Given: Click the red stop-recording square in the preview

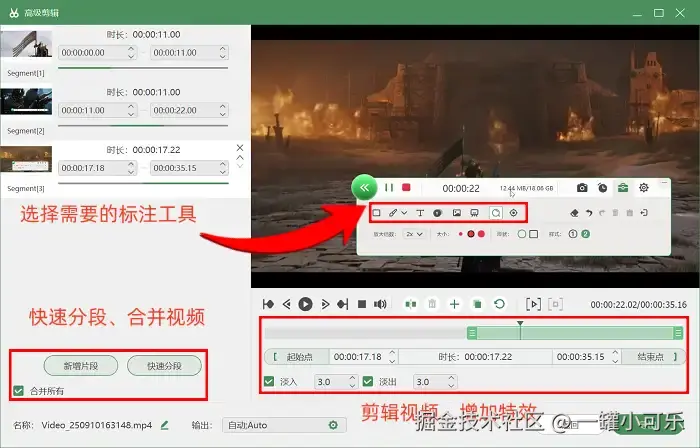Looking at the screenshot, I should pyautogui.click(x=406, y=187).
